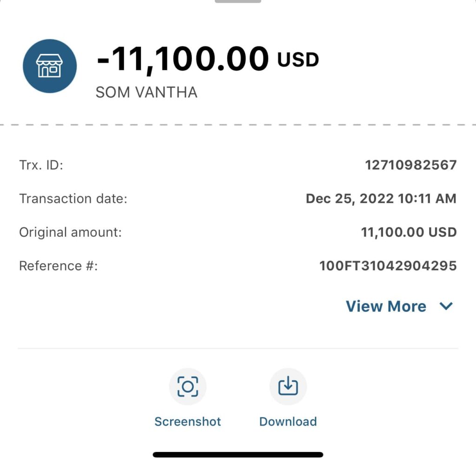Image resolution: width=476 pixels, height=466 pixels.
Task: Grab the sheet handle at top
Action: 238,1
